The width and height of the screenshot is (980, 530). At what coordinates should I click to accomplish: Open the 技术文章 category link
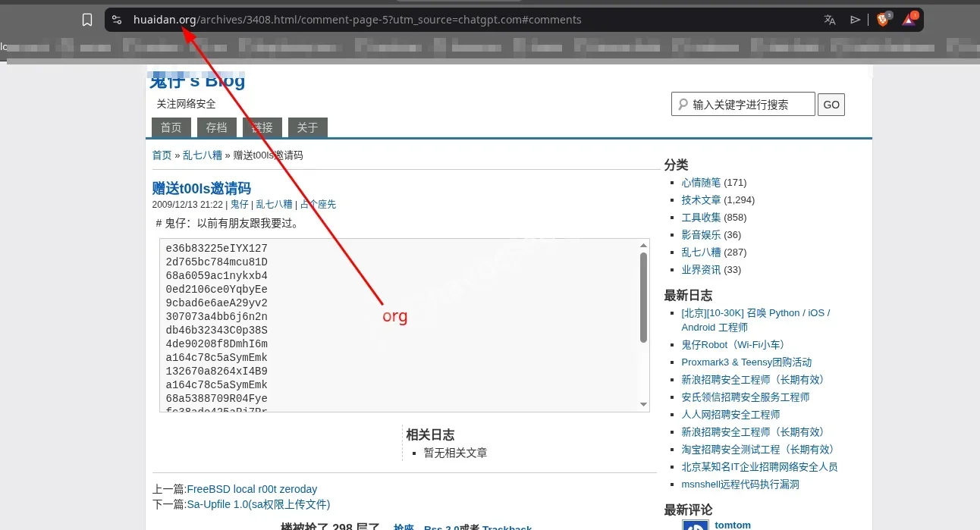pyautogui.click(x=701, y=200)
